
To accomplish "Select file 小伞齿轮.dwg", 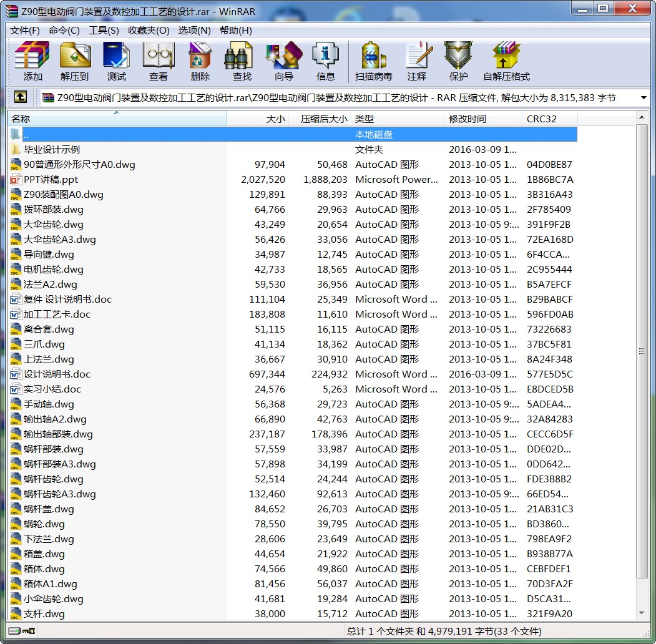I will coord(53,599).
